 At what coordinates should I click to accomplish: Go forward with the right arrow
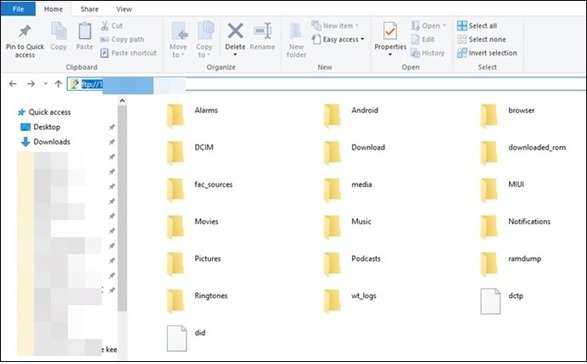31,84
